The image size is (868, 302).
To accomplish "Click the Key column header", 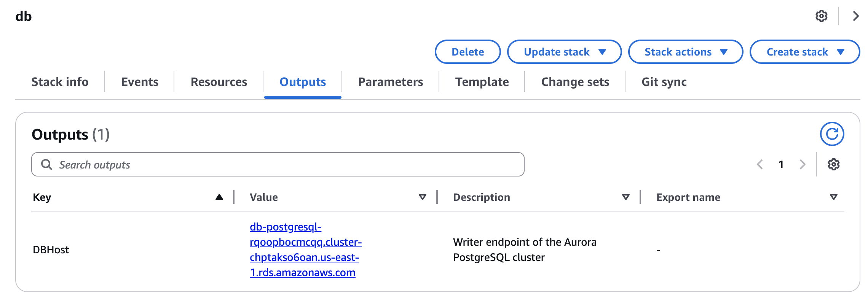I will 42,197.
